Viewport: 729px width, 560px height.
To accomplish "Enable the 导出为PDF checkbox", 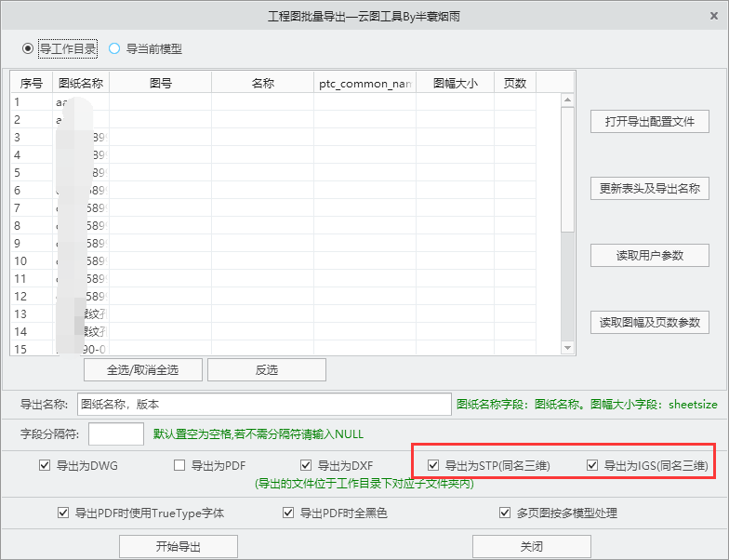I will (179, 465).
